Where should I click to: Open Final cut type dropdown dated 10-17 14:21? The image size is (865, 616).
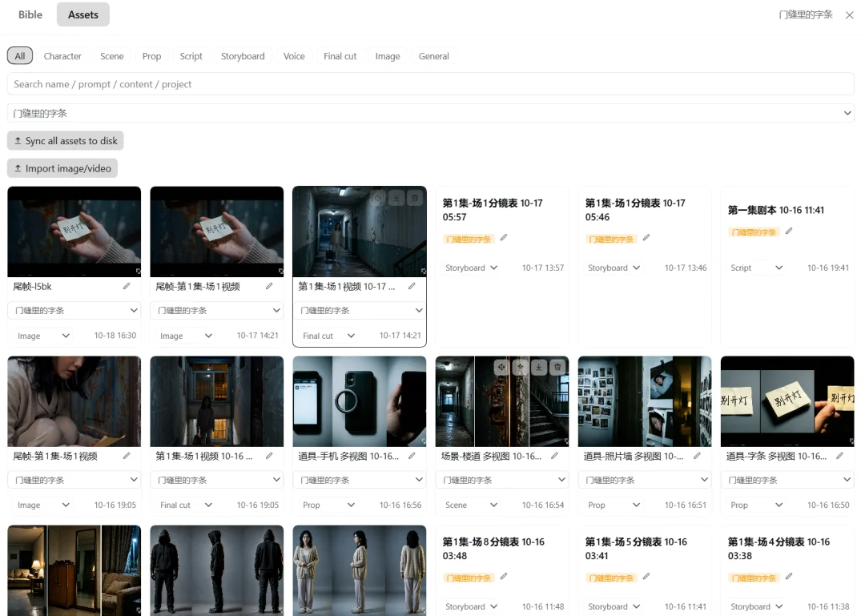coord(328,336)
